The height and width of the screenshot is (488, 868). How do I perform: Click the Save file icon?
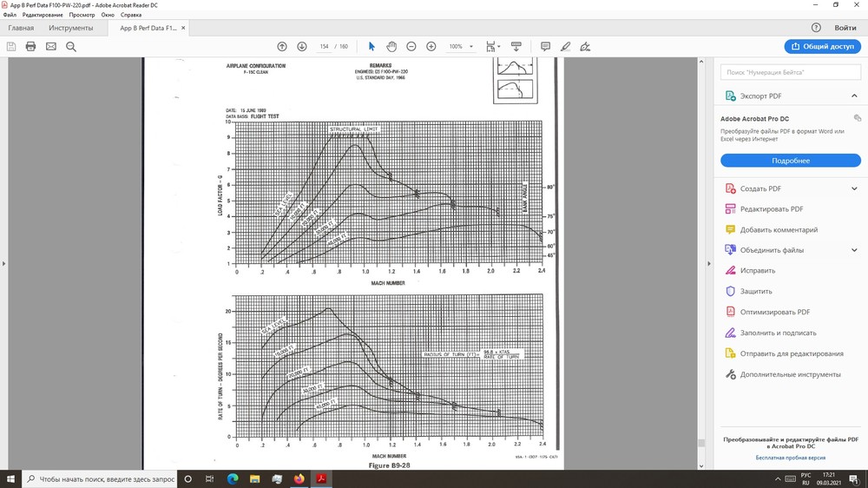tap(11, 47)
